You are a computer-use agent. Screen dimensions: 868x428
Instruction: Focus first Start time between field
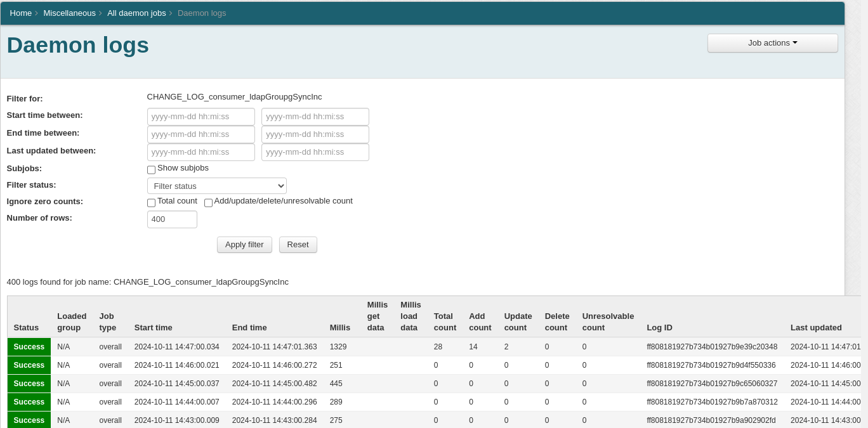point(201,117)
